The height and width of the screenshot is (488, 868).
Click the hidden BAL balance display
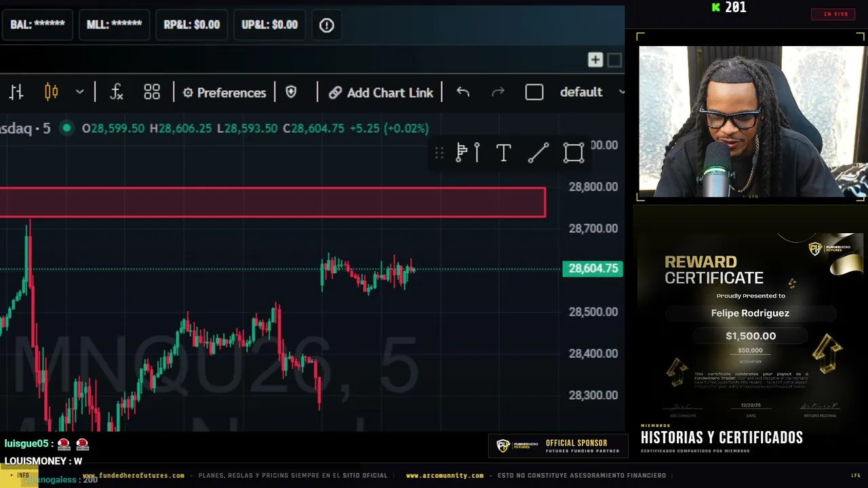pyautogui.click(x=37, y=24)
